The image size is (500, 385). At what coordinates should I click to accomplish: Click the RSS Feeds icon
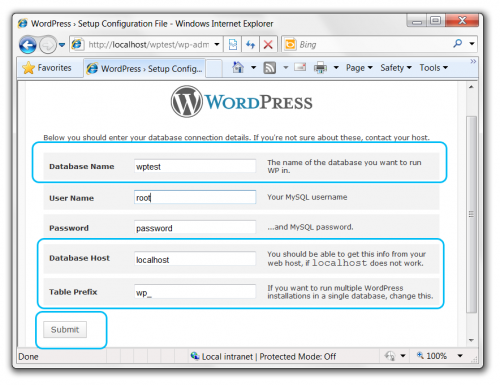tap(270, 68)
